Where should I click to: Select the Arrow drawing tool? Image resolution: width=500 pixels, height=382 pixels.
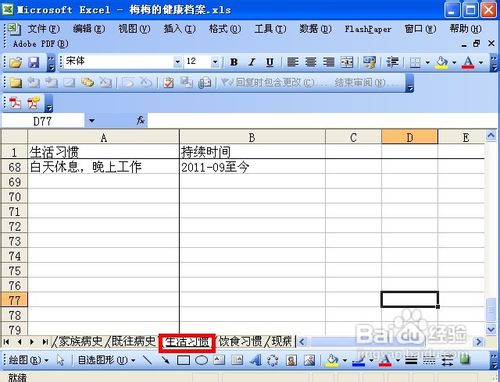[165, 360]
